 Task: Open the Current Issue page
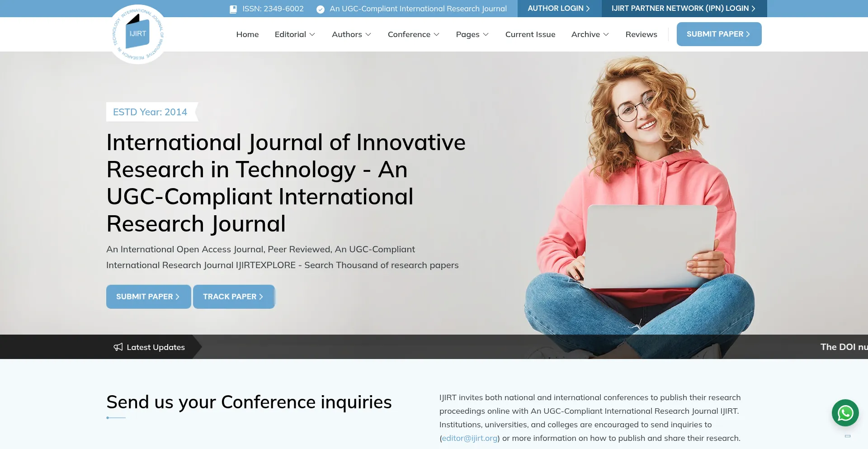tap(530, 34)
